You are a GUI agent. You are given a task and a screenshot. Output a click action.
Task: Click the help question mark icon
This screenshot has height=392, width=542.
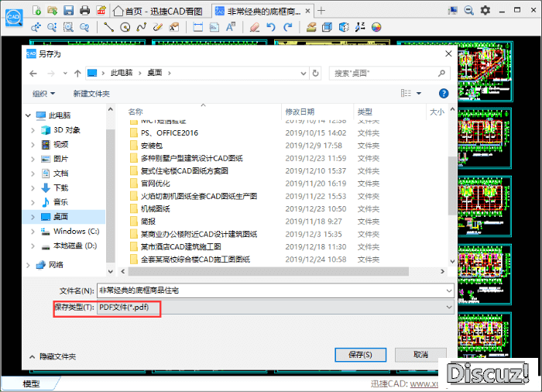click(x=444, y=93)
